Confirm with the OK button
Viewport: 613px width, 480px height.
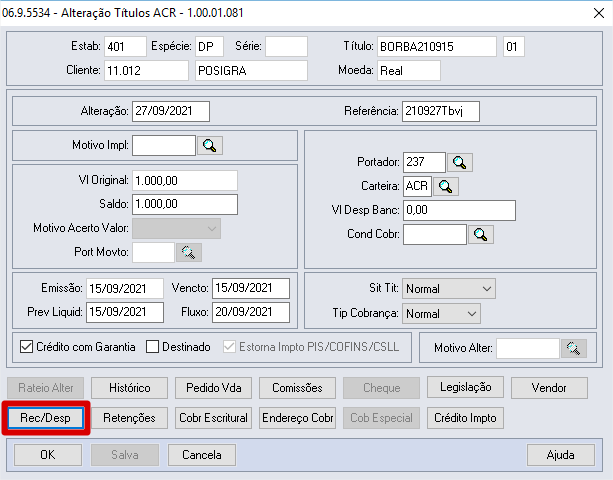48,455
